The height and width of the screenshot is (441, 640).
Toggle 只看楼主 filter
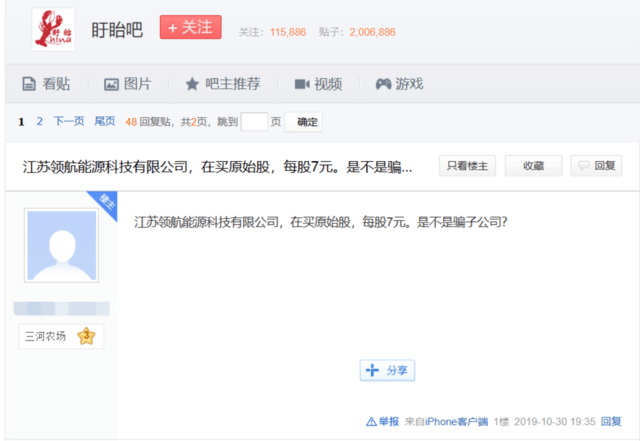(467, 166)
